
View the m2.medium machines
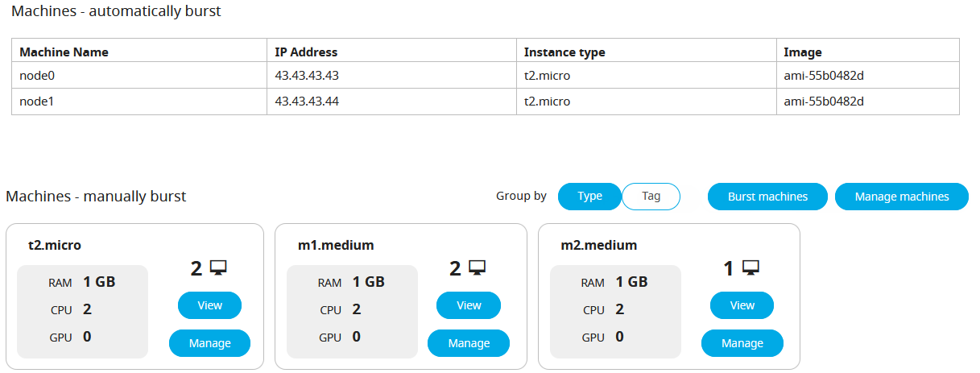(x=742, y=305)
